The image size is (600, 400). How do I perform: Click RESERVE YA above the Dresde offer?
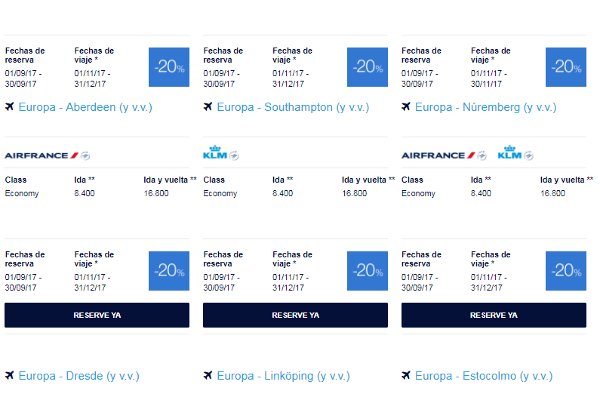click(97, 315)
